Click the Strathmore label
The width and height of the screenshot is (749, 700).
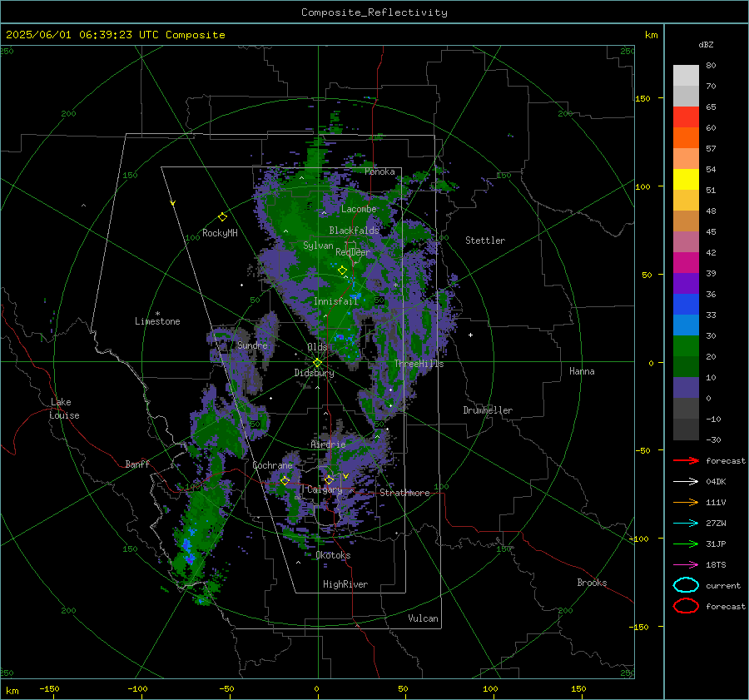point(404,493)
